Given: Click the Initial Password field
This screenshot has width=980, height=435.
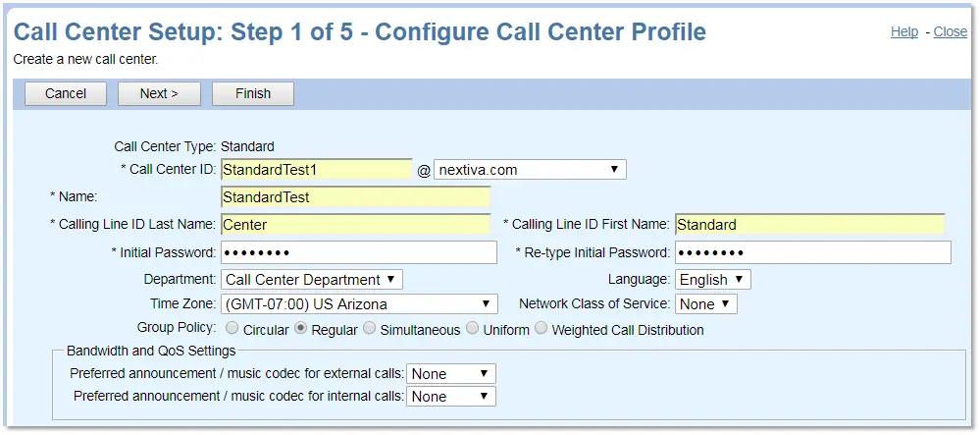Looking at the screenshot, I should coord(359,253).
